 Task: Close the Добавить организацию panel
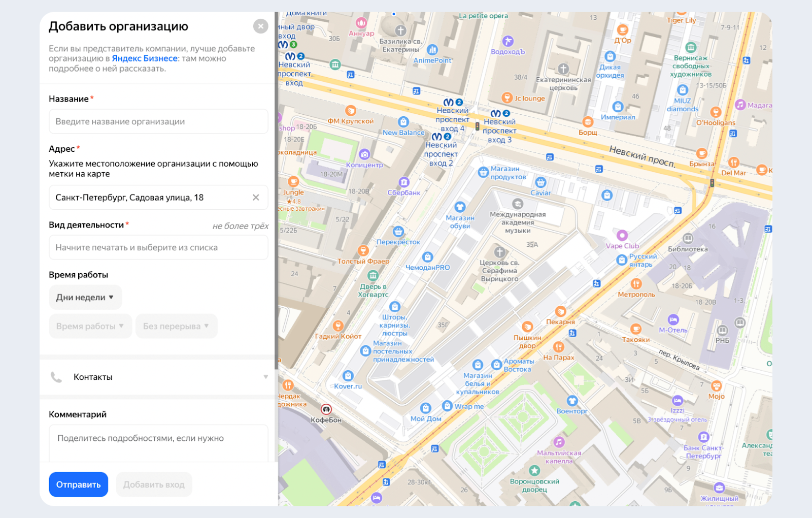point(260,26)
